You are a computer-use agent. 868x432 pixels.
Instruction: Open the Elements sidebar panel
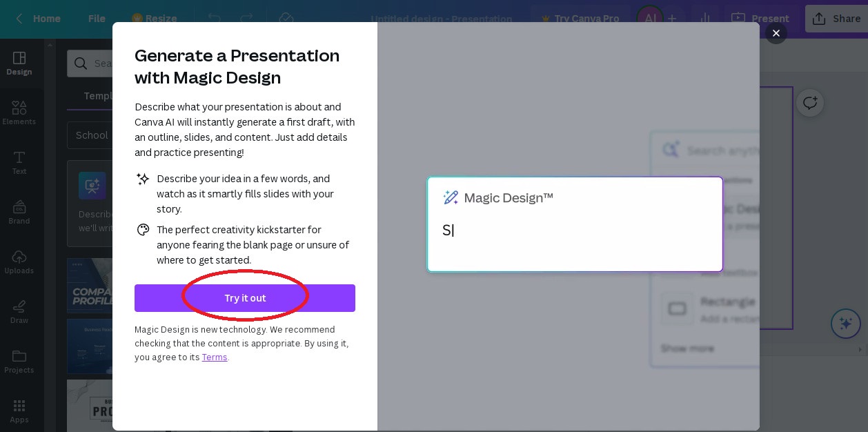(19, 112)
